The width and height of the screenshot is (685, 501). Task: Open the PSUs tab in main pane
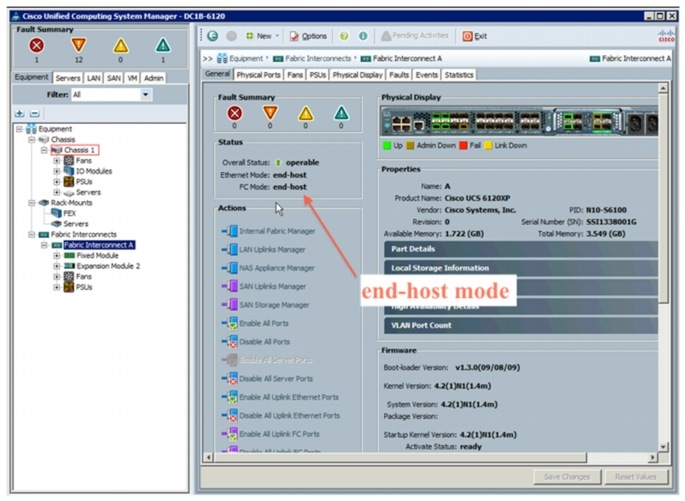click(318, 75)
